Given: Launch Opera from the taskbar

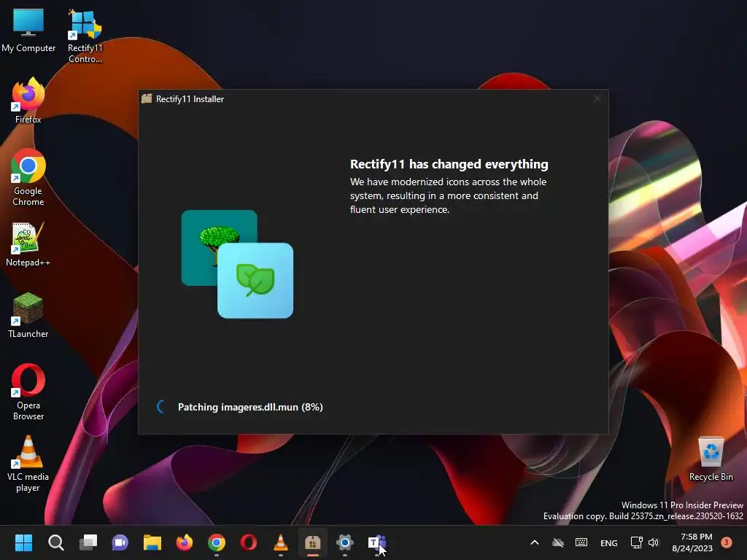Looking at the screenshot, I should (x=249, y=542).
